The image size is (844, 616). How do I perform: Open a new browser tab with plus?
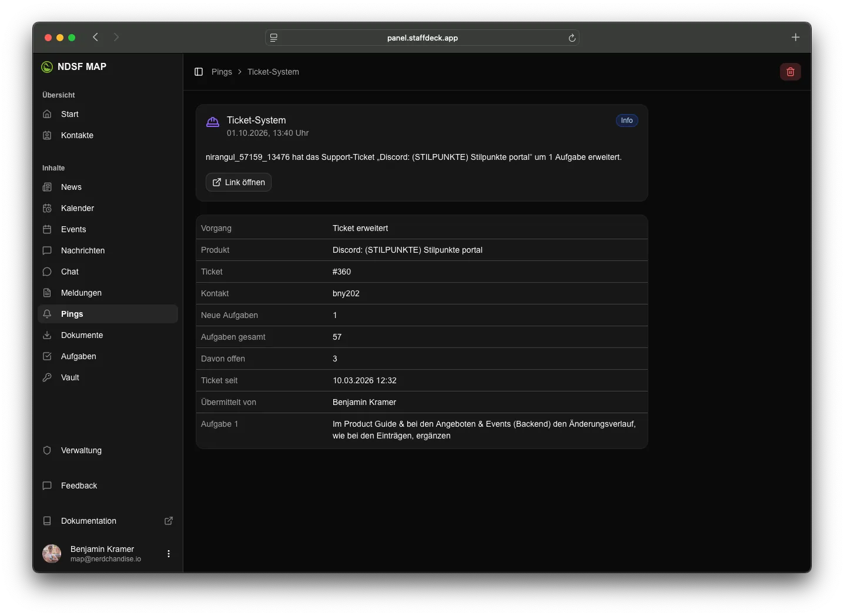795,37
